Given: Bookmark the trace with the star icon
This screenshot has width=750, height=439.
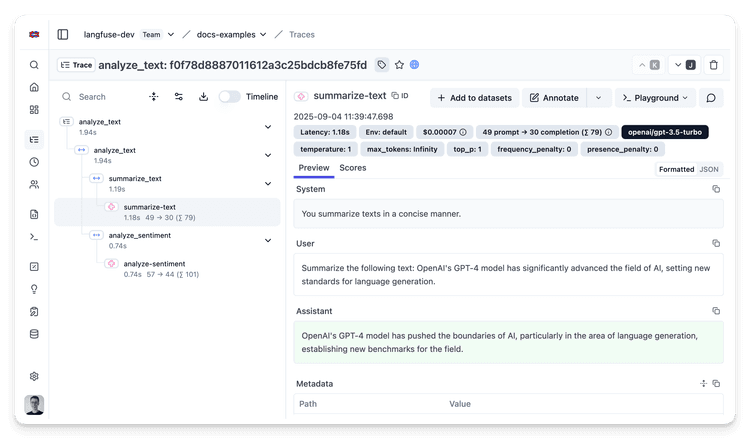Looking at the screenshot, I should point(399,65).
